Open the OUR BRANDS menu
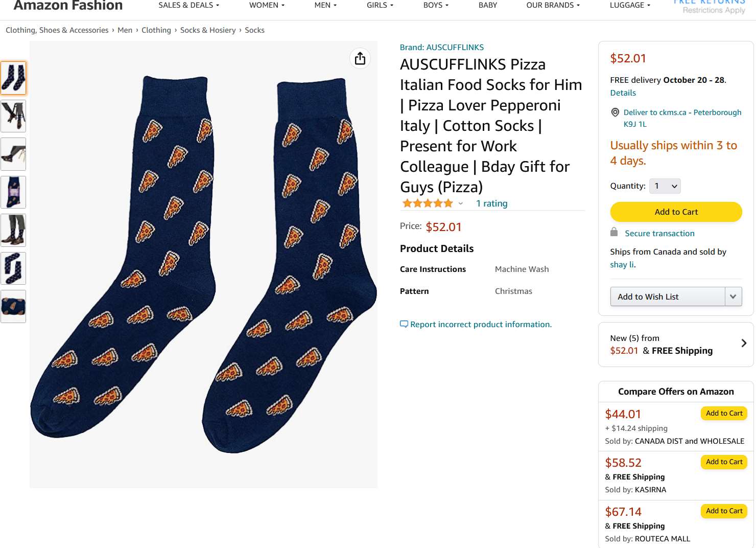This screenshot has height=548, width=756. pyautogui.click(x=553, y=5)
